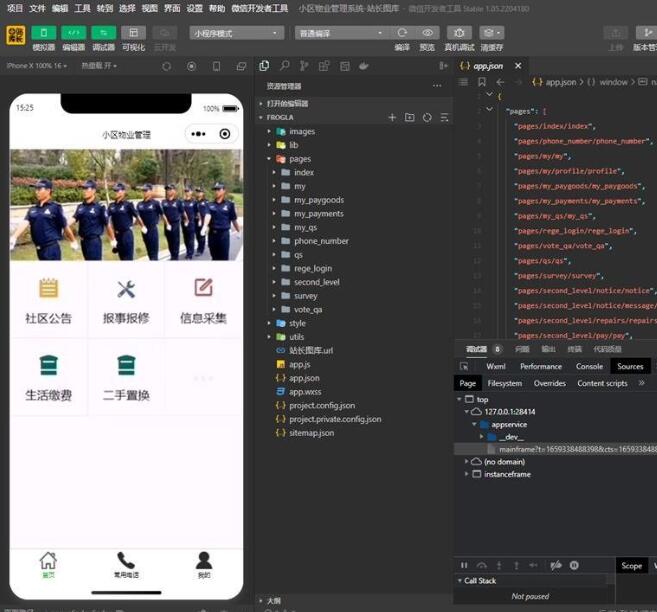This screenshot has width=657, height=612.
Task: Tap 生活缴费 in the simulator grid
Action: 48,395
